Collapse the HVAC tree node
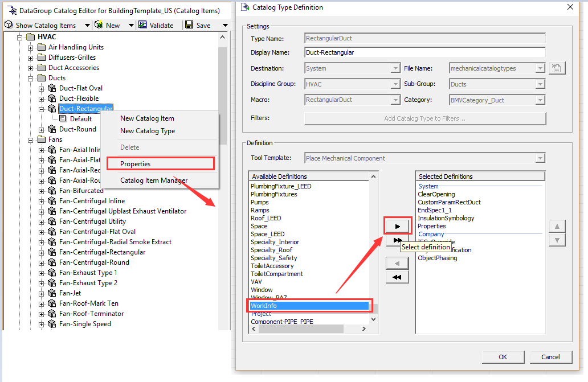 [x=19, y=38]
